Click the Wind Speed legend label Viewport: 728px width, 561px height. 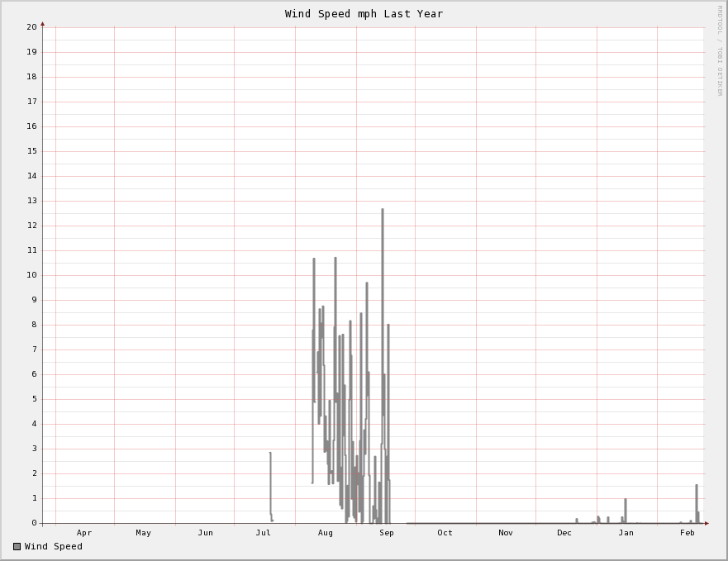[54, 546]
